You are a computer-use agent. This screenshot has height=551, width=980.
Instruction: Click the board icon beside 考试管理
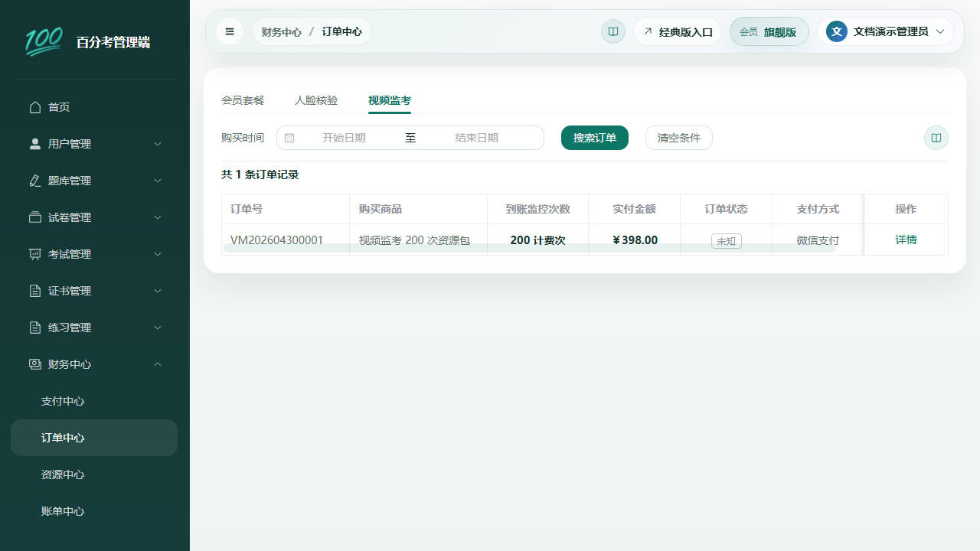(35, 254)
